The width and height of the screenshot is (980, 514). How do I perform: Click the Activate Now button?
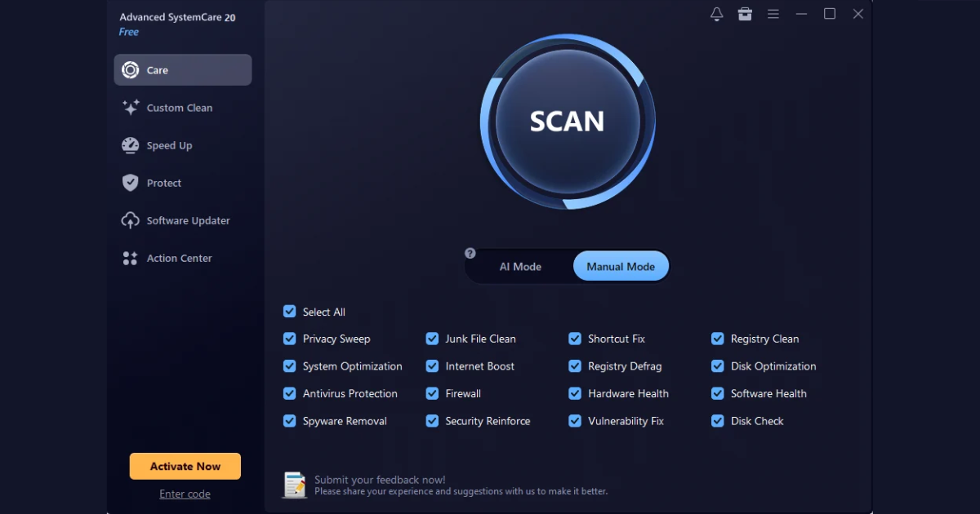click(x=185, y=467)
